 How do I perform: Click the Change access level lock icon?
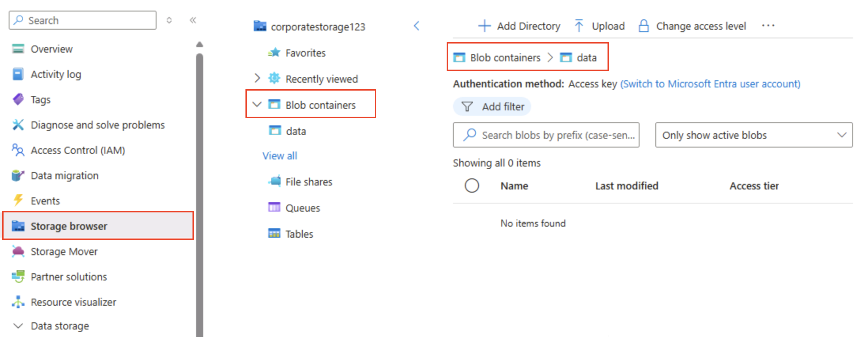point(643,26)
